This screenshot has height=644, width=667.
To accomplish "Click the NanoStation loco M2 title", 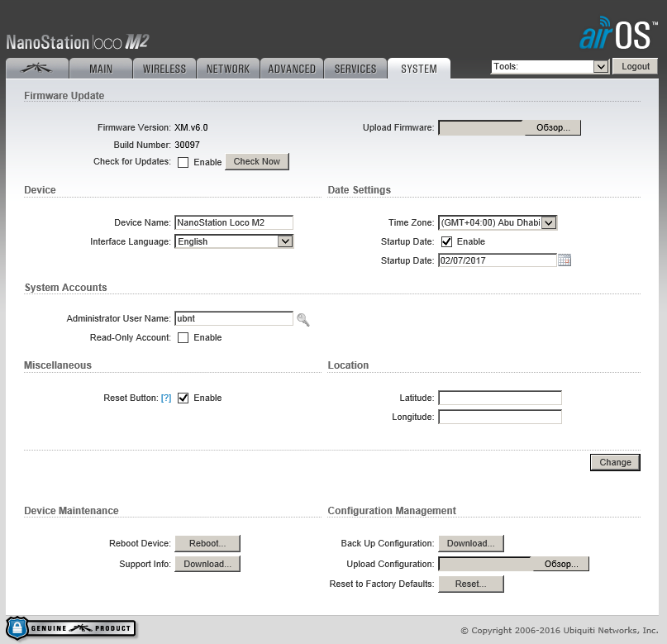I will click(x=78, y=42).
